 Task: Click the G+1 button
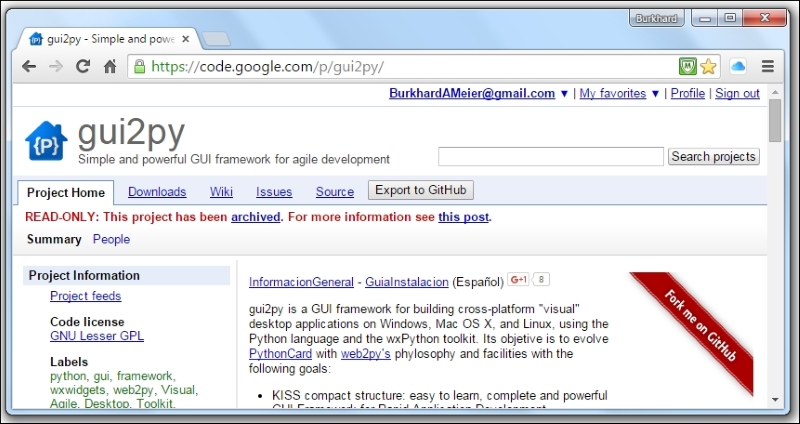[518, 280]
